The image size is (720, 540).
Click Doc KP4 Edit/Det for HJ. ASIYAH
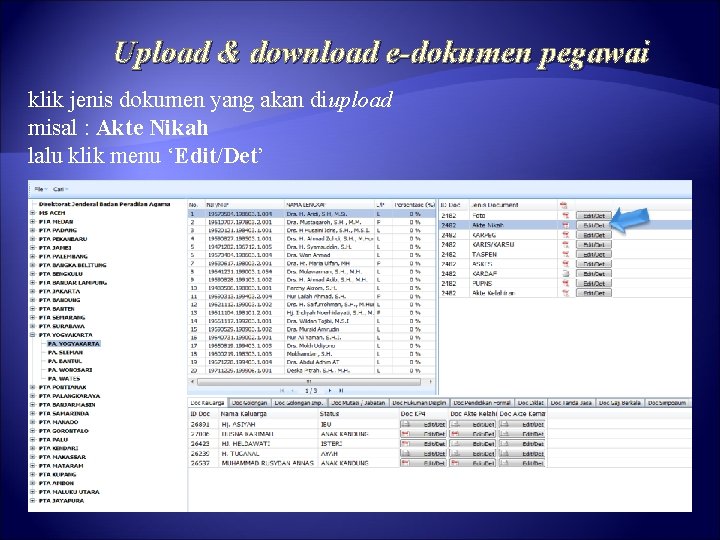pyautogui.click(x=423, y=425)
